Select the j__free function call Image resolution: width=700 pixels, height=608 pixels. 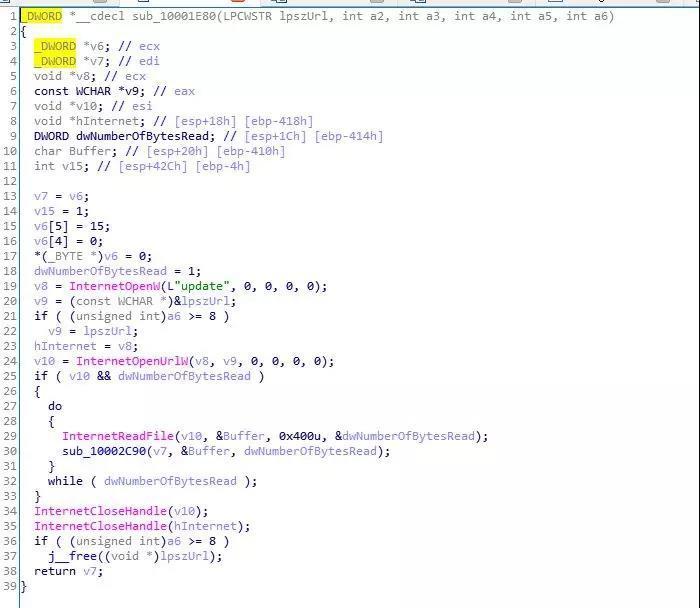72,556
